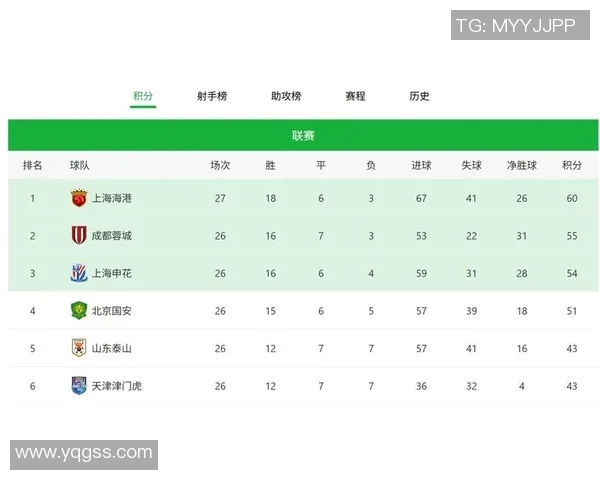This screenshot has width=600, height=480.
Task: Switch to the 积分 standings tab
Action: (x=143, y=96)
